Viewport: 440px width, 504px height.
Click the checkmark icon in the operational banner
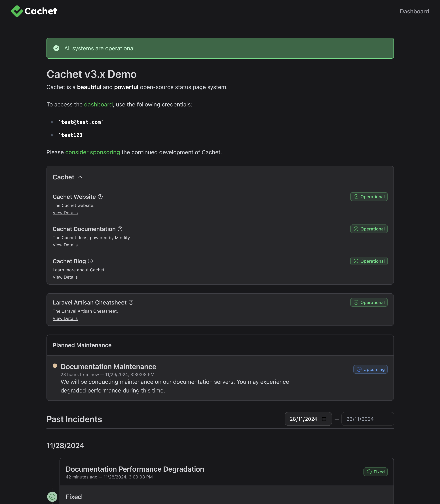[x=56, y=48]
